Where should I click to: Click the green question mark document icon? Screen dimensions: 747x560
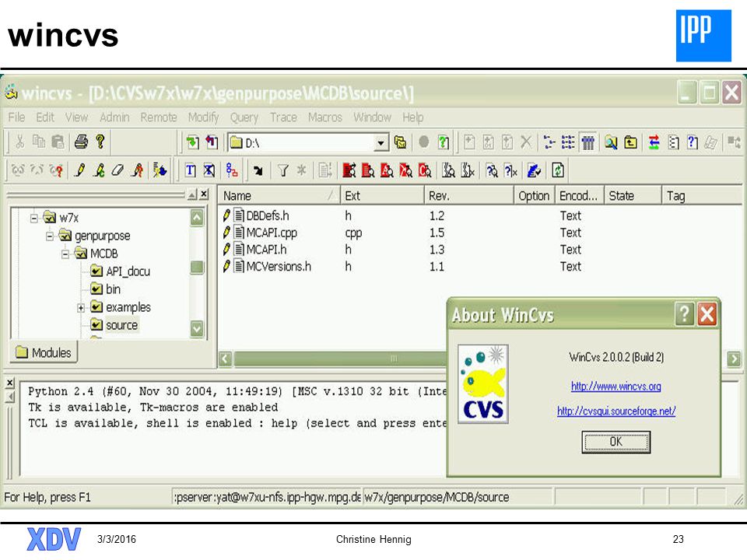(x=444, y=142)
